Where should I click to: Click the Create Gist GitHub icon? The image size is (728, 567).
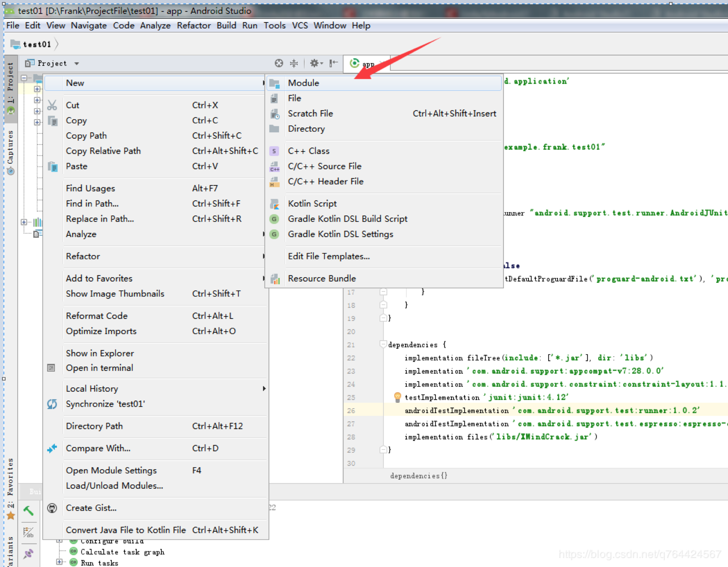pyautogui.click(x=52, y=508)
